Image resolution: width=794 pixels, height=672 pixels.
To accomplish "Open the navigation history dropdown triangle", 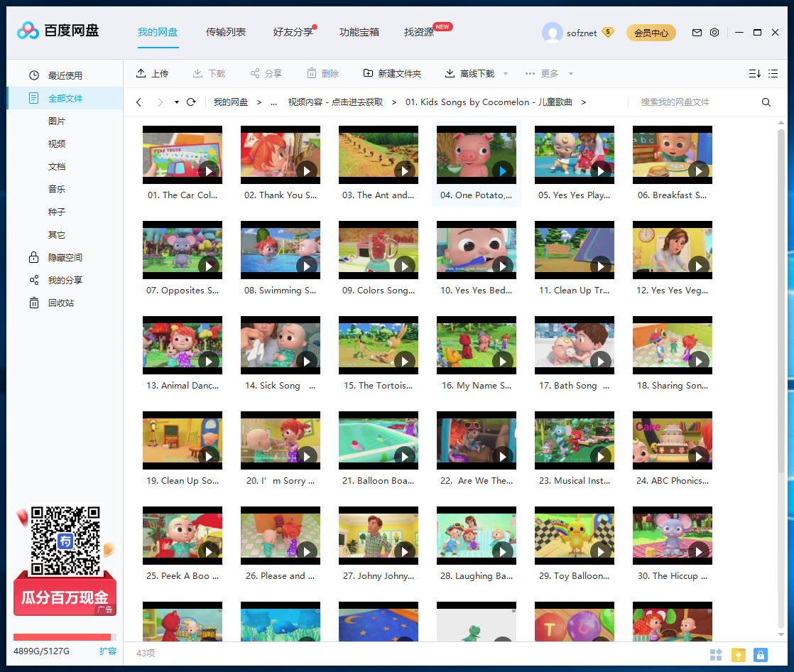I will tap(177, 102).
